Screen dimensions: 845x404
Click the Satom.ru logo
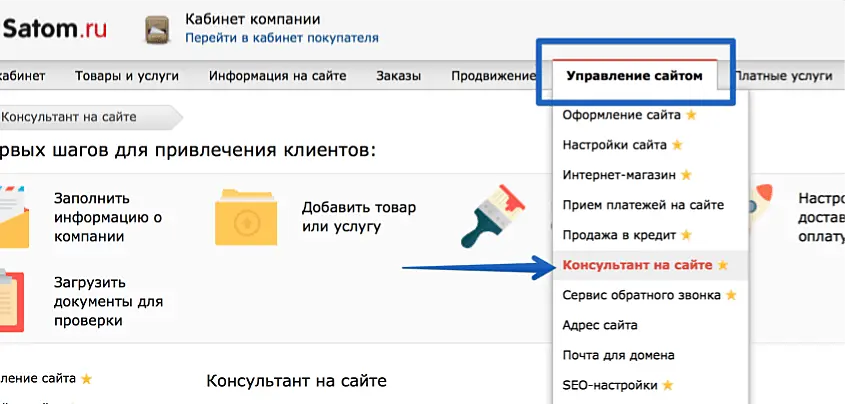pyautogui.click(x=53, y=29)
